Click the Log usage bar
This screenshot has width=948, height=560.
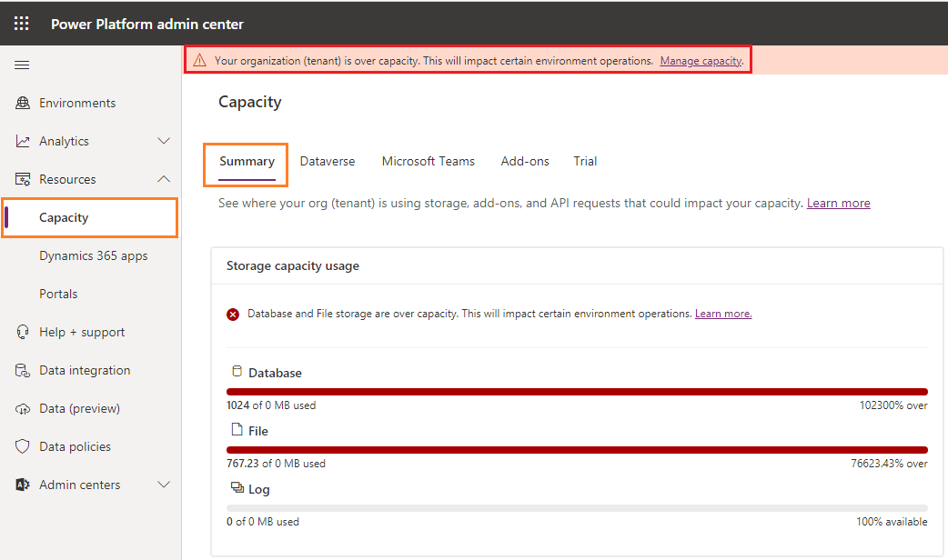click(x=577, y=508)
